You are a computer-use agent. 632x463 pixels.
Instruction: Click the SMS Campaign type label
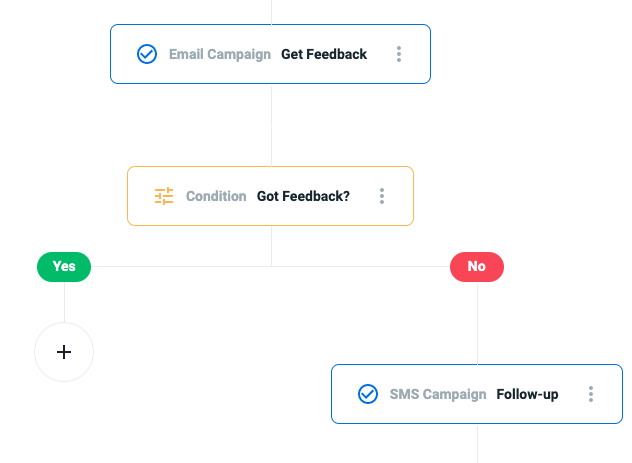438,394
